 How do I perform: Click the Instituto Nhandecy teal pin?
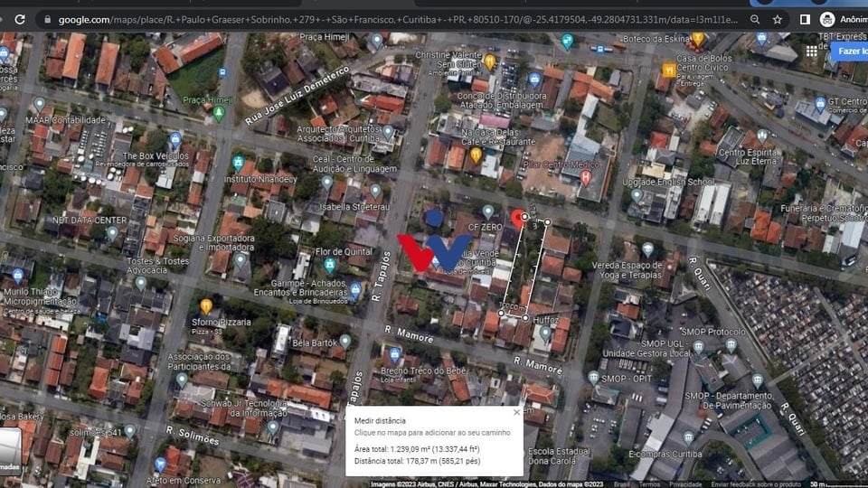coord(238,164)
